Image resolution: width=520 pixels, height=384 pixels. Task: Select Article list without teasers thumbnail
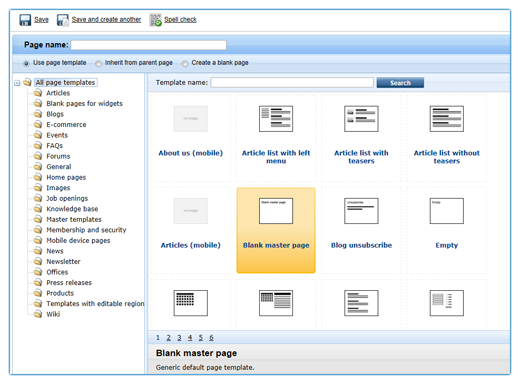(447, 119)
